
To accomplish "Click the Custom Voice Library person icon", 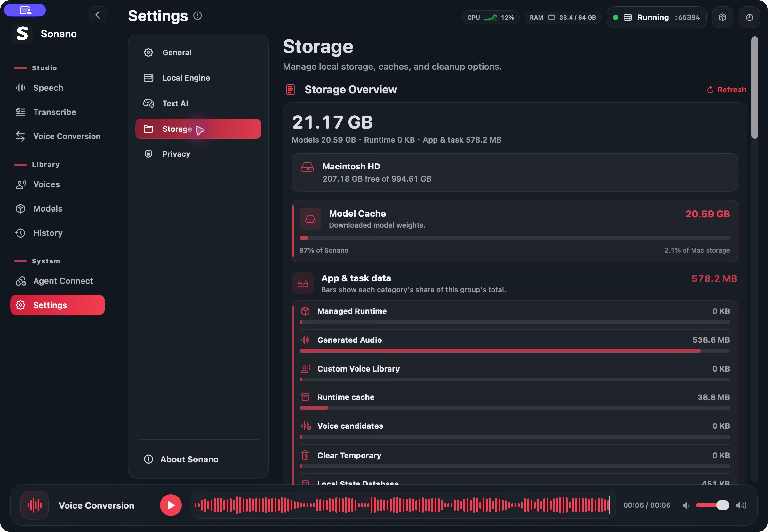I will 305,369.
